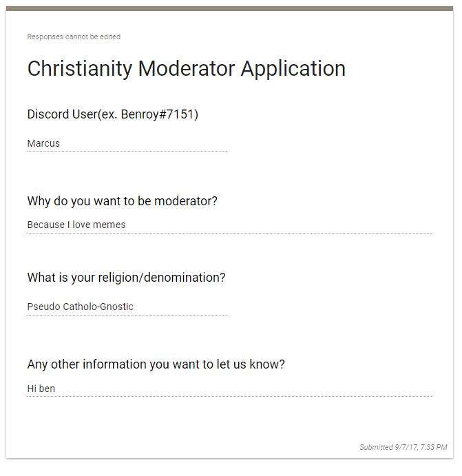
Task: Click the 'Christianity Moderator Application' form title
Action: click(186, 69)
